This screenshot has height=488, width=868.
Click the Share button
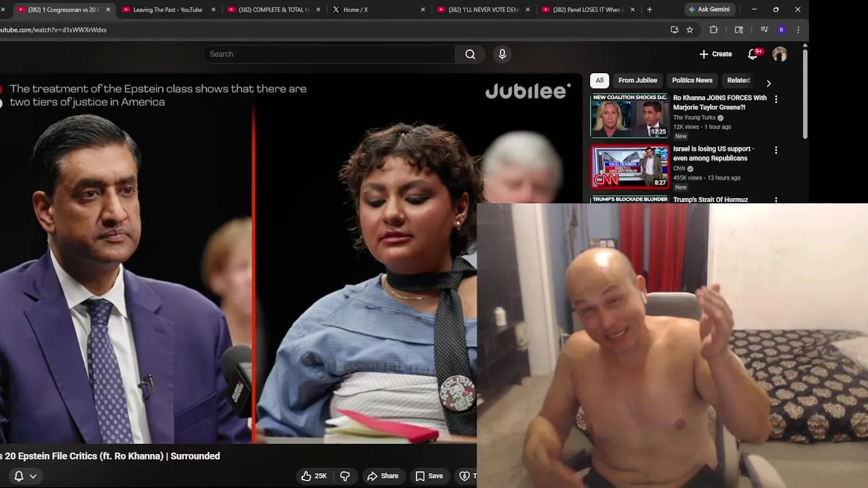pos(383,476)
